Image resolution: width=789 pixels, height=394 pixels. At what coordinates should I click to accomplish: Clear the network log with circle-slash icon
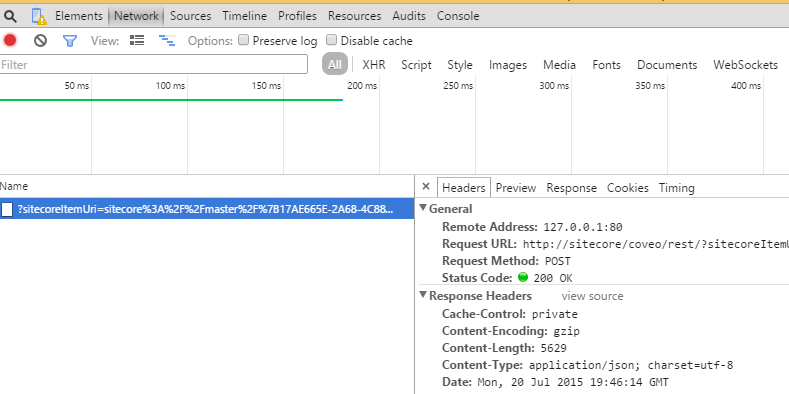[40, 40]
